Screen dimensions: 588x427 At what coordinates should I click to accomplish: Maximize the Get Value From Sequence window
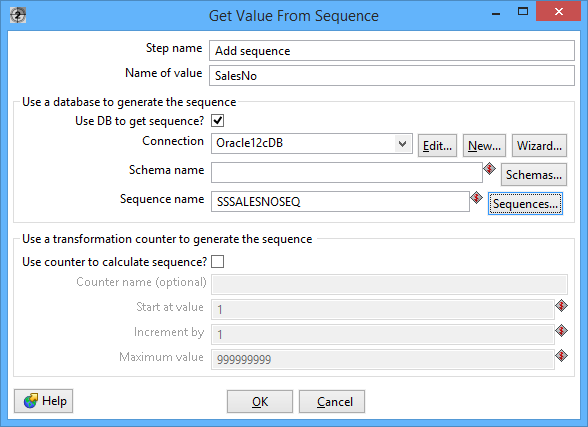coord(523,12)
